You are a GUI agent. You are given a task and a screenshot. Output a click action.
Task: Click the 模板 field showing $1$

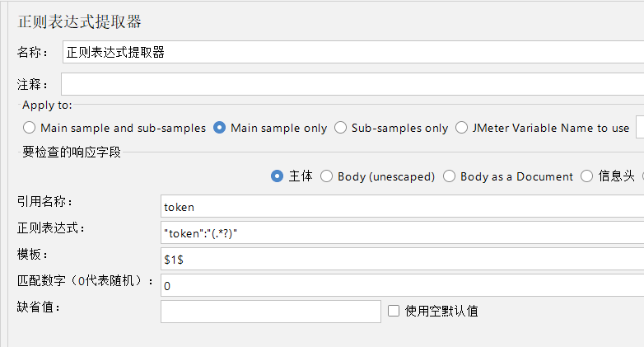(x=402, y=259)
